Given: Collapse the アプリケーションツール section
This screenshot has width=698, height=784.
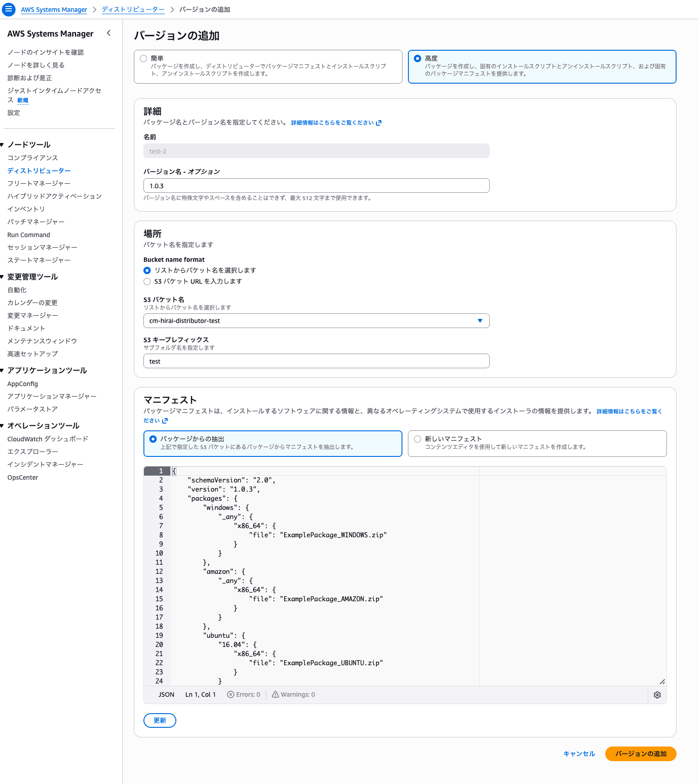Looking at the screenshot, I should pyautogui.click(x=2, y=371).
